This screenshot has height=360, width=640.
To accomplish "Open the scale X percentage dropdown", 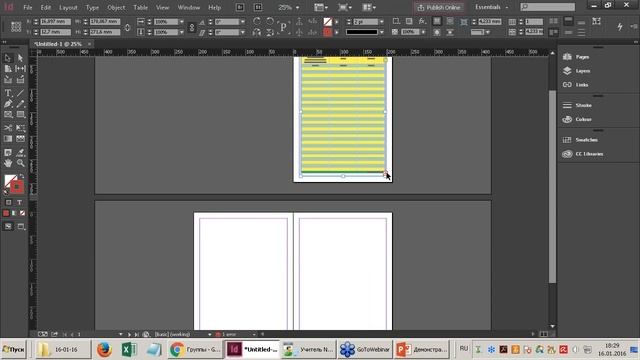I will coord(182,22).
